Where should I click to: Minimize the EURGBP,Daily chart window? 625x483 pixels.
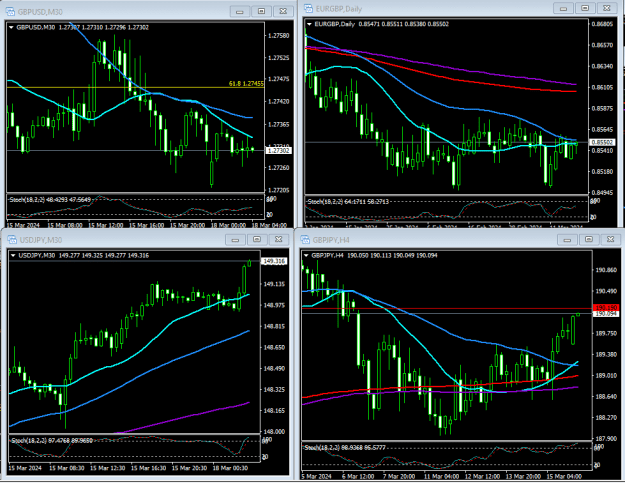tap(564, 8)
